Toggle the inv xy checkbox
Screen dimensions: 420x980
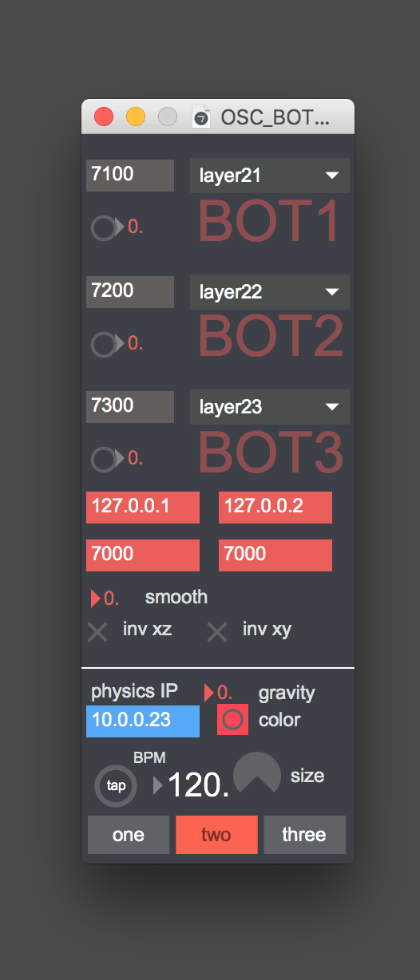(217, 632)
